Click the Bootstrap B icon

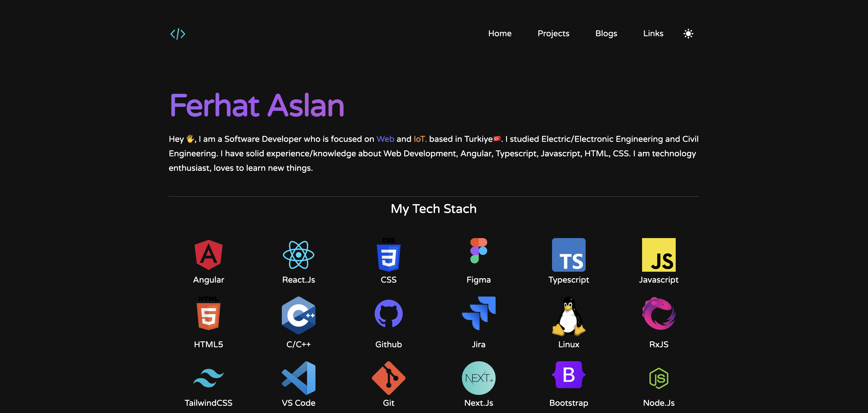pyautogui.click(x=569, y=375)
